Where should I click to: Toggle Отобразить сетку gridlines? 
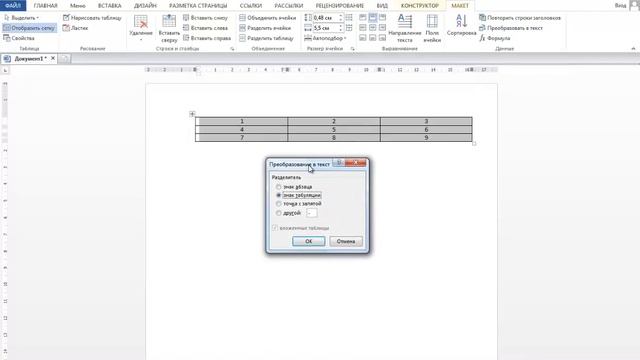29,28
